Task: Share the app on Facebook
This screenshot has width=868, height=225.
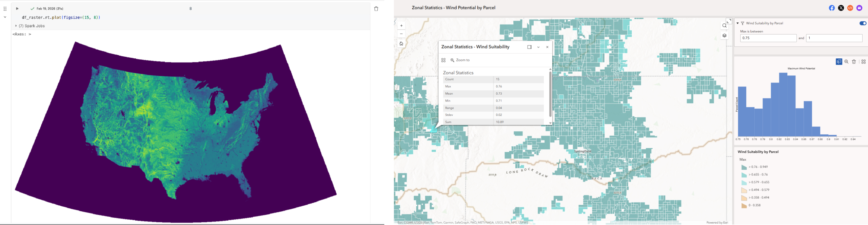Action: click(832, 8)
